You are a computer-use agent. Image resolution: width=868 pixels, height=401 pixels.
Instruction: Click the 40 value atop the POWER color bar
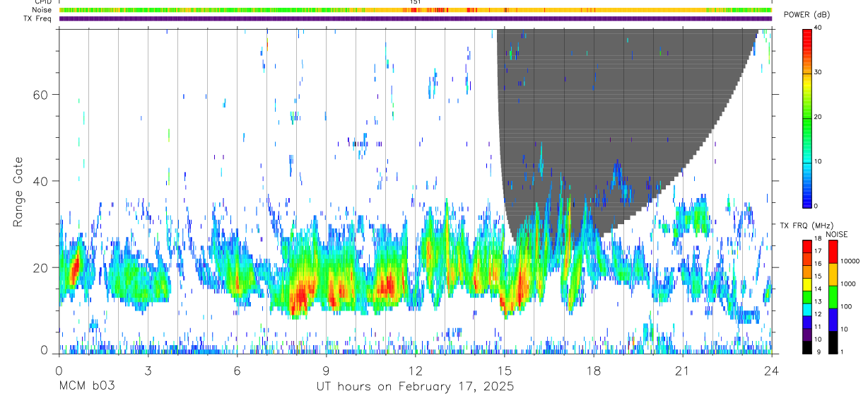pos(818,28)
